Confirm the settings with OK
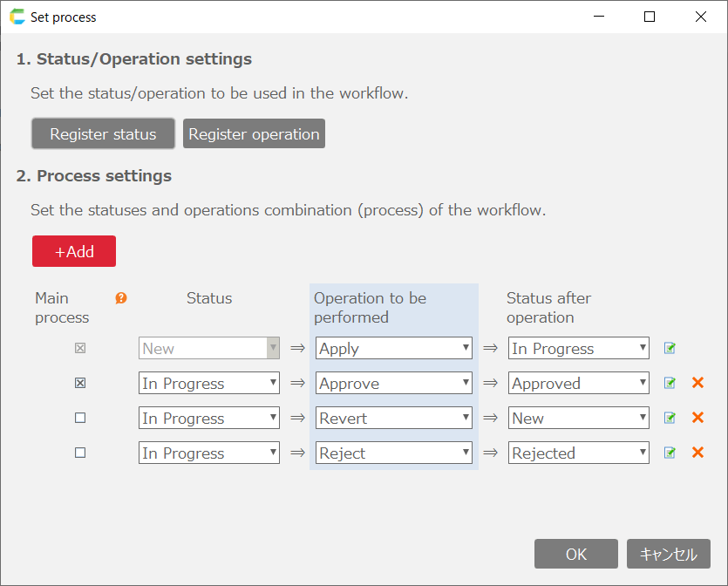This screenshot has height=586, width=728. pos(576,554)
